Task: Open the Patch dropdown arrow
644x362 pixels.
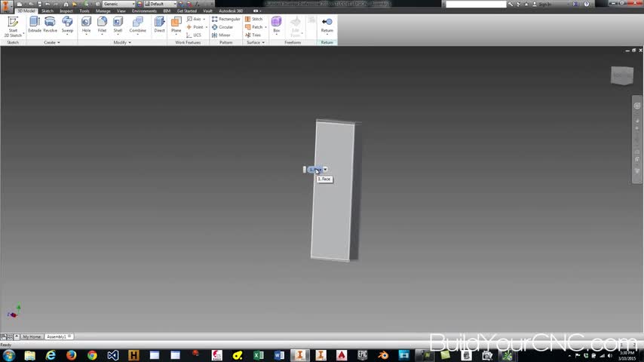Action: click(265, 27)
